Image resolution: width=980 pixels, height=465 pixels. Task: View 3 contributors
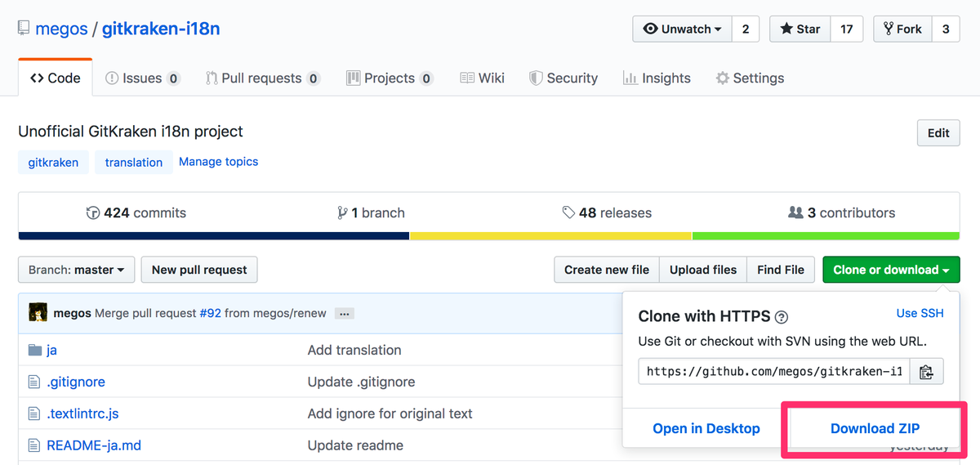(x=841, y=212)
